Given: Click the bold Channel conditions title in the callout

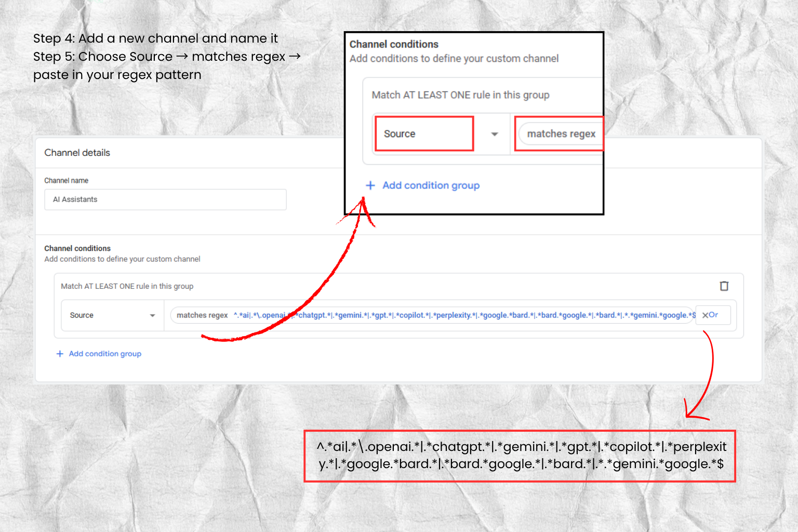Looking at the screenshot, I should coord(394,44).
